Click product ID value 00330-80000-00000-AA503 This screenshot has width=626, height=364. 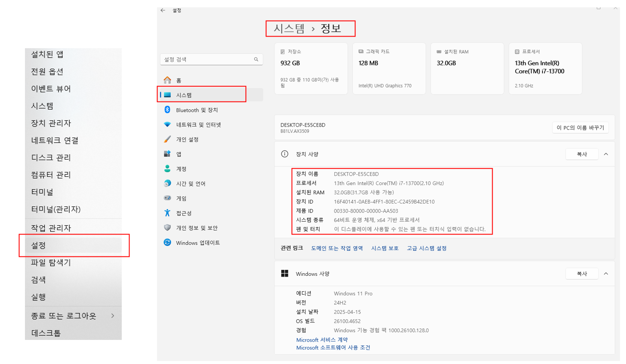366,211
